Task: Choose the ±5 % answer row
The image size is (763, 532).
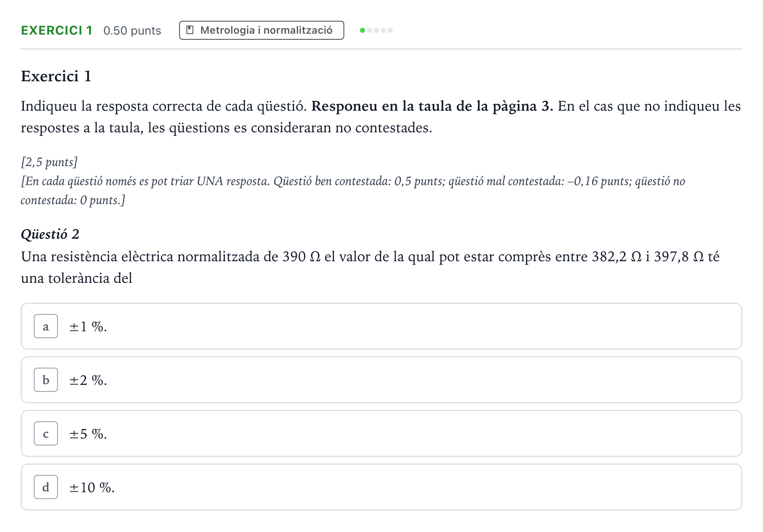Action: (x=381, y=433)
